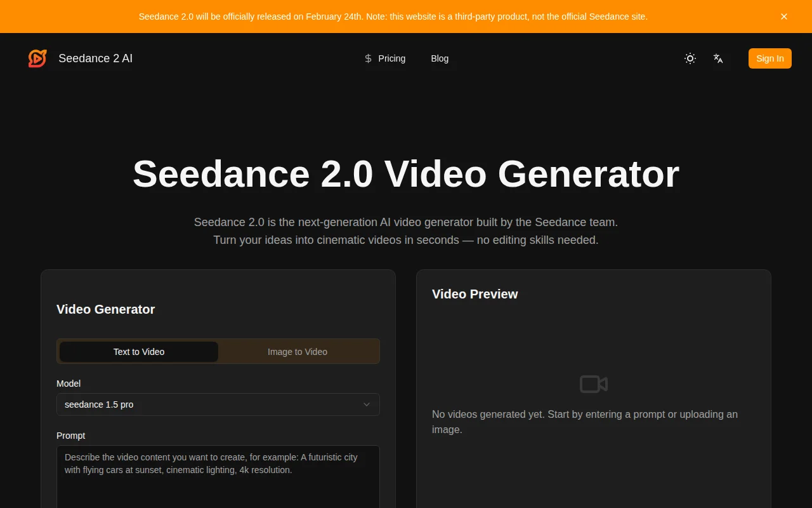Image resolution: width=812 pixels, height=508 pixels.
Task: Click the dollar sign icon beside Pricing
Action: [368, 58]
